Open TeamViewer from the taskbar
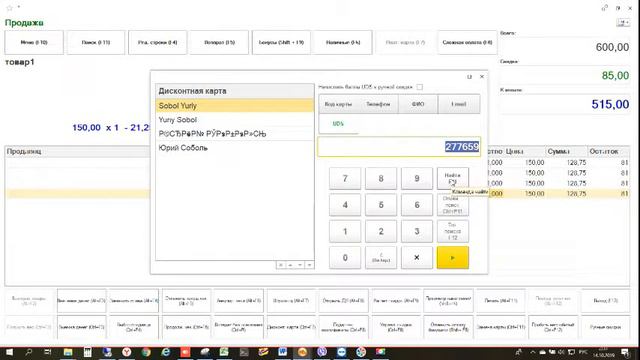640x360 pixels. 341,352
